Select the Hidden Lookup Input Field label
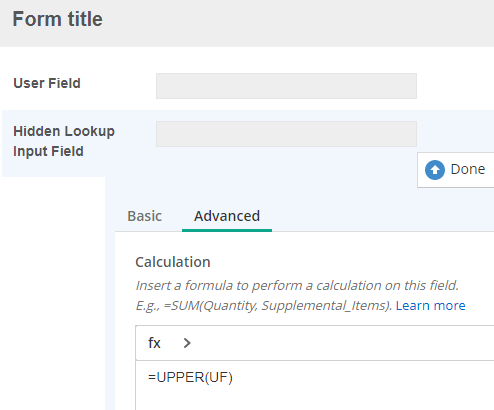 click(64, 141)
